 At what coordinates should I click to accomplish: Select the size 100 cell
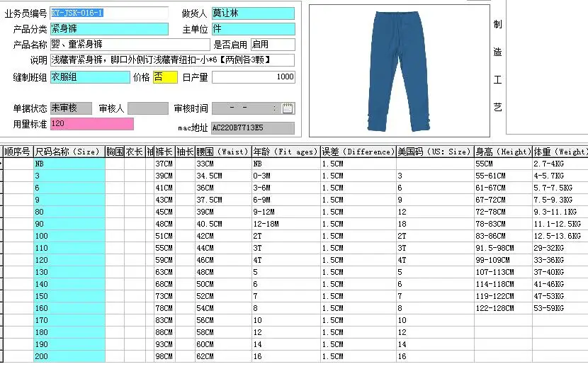tap(69, 236)
